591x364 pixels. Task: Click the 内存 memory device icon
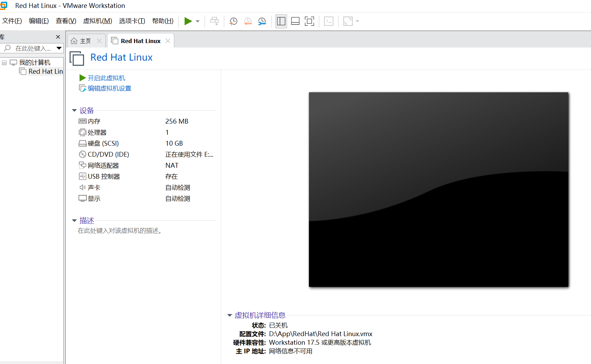click(x=83, y=121)
